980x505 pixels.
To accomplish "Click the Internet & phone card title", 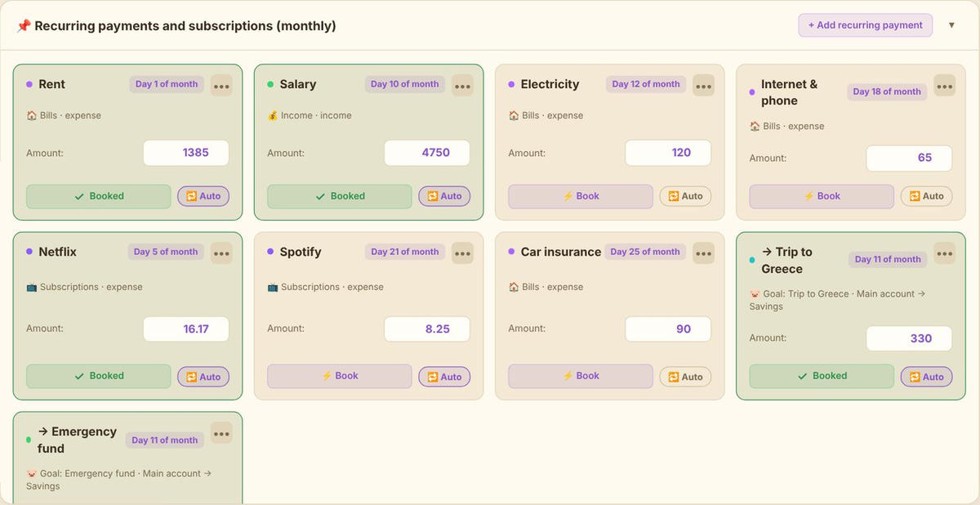I will pos(789,92).
